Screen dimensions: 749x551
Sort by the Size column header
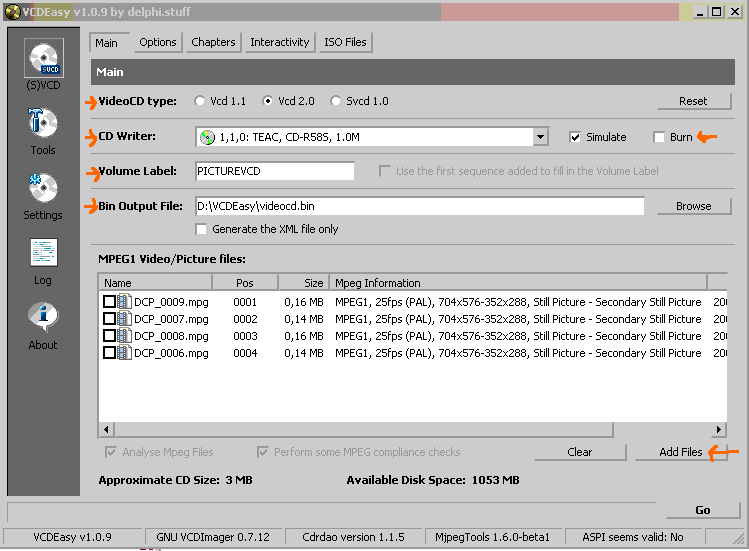click(304, 283)
